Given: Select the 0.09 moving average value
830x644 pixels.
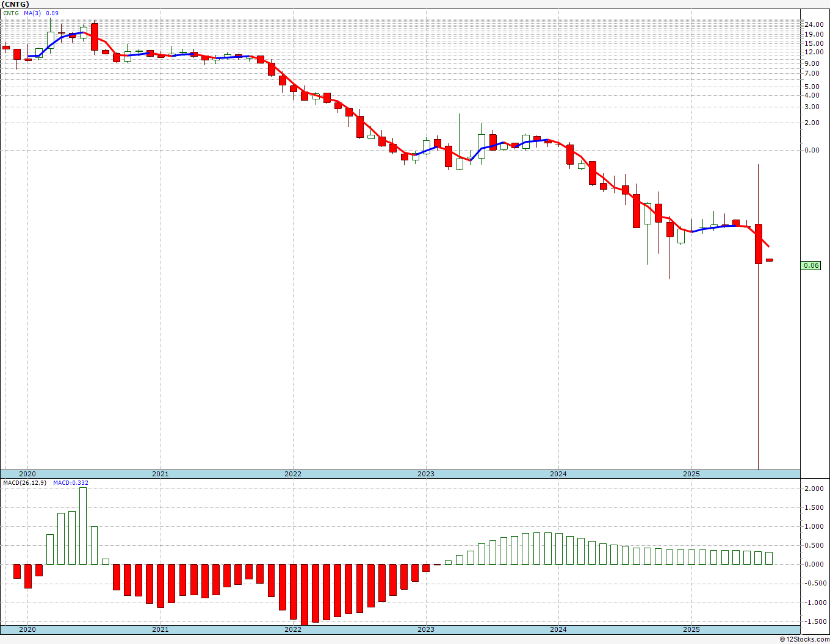Looking at the screenshot, I should tap(52, 13).
